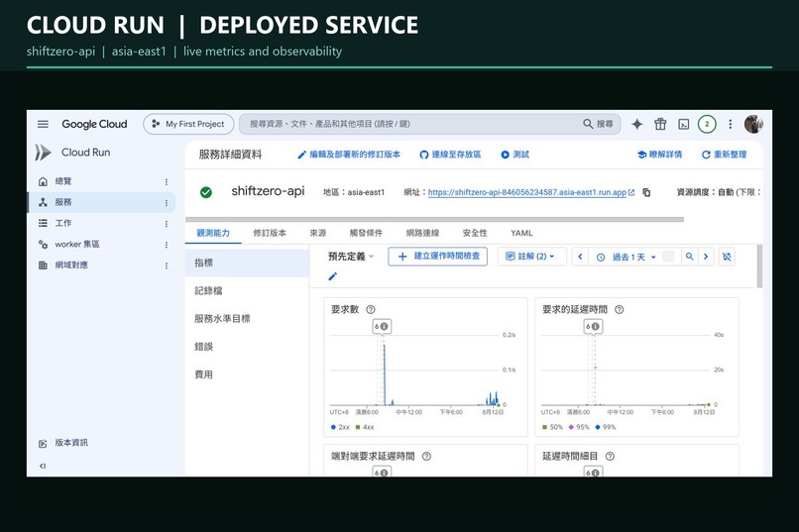Click the Cloud Run product logo
Screen dimensions: 799x532
[44, 153]
